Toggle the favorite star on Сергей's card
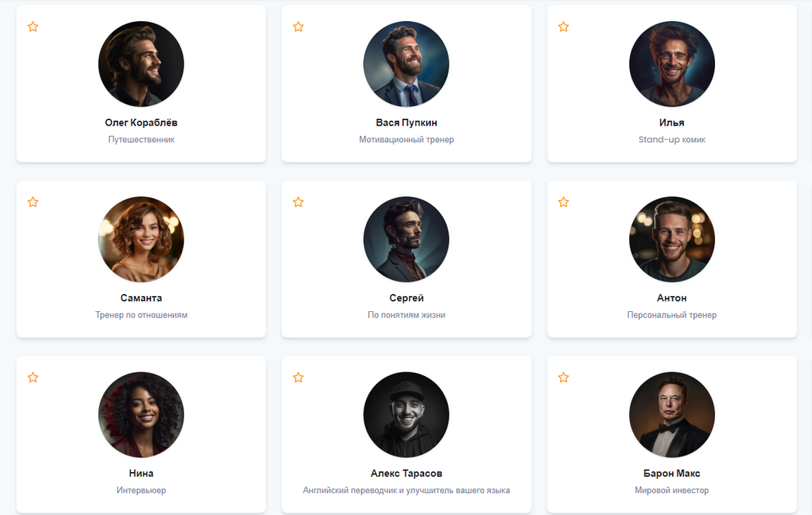This screenshot has width=812, height=515. pos(298,202)
